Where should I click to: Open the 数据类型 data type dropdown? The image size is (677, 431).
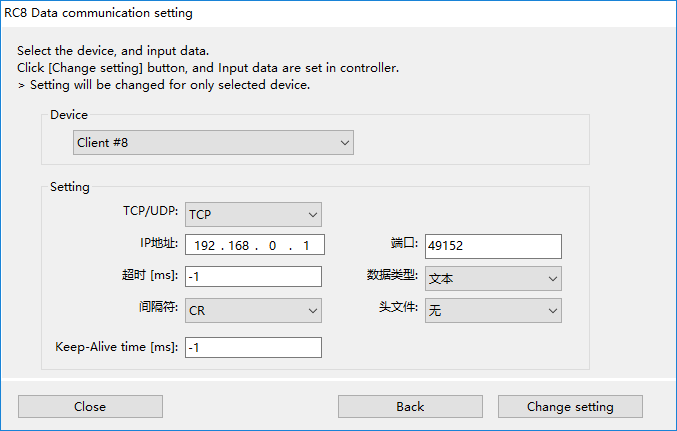(494, 279)
